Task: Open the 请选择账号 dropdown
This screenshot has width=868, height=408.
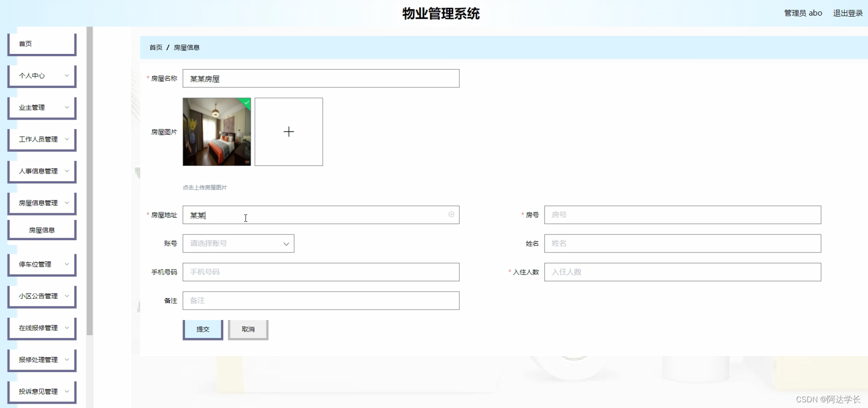Action: (x=238, y=243)
